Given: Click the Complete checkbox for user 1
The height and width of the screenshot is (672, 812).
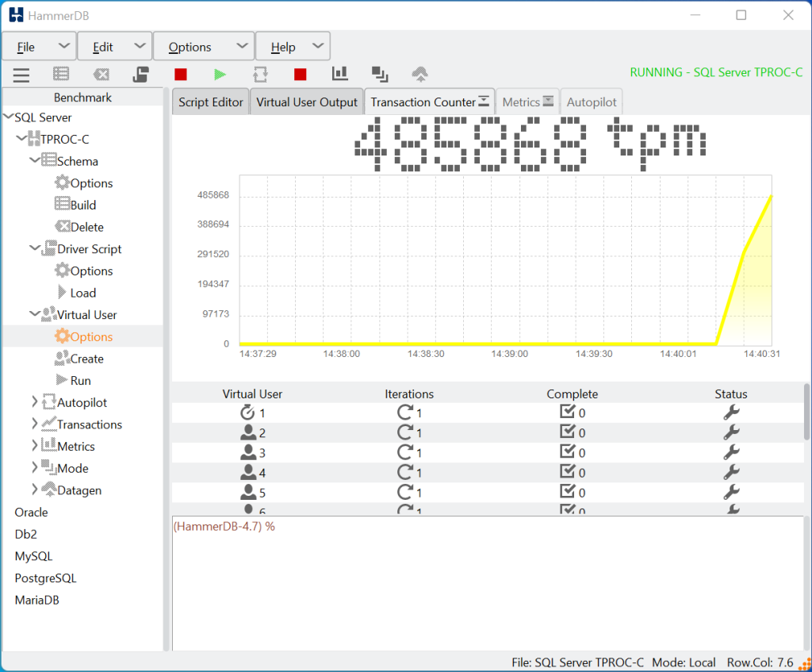Looking at the screenshot, I should [x=568, y=412].
